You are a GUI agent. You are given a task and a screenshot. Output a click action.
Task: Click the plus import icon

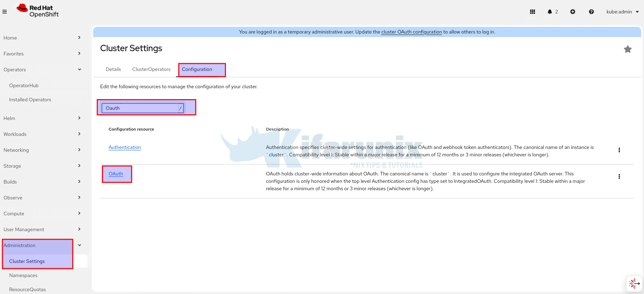point(573,12)
